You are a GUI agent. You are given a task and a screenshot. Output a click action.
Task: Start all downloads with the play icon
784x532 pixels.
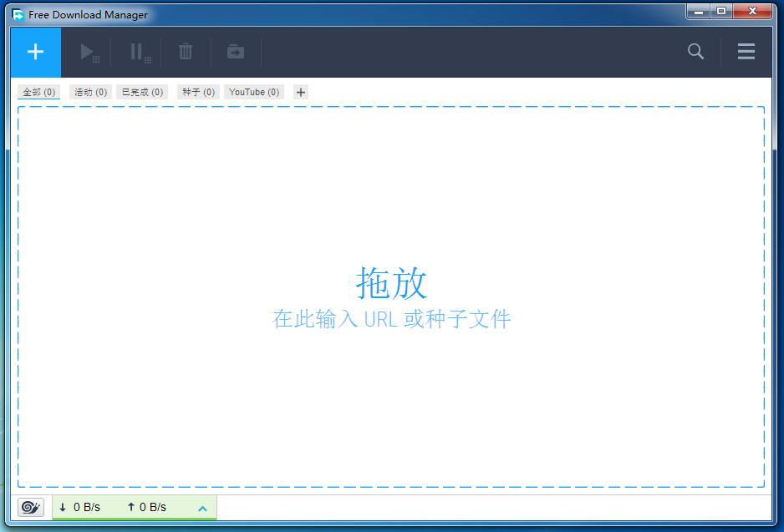click(89, 52)
